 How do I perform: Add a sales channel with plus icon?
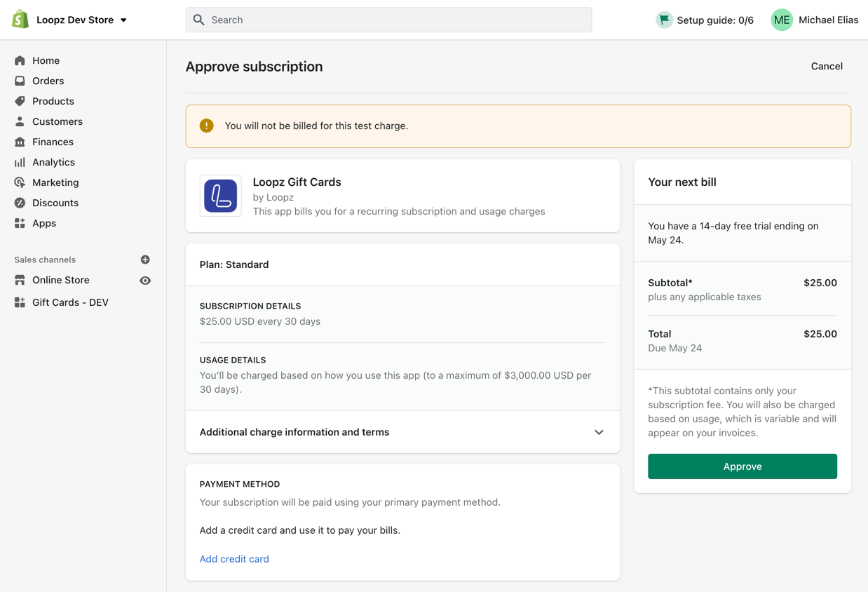tap(145, 260)
